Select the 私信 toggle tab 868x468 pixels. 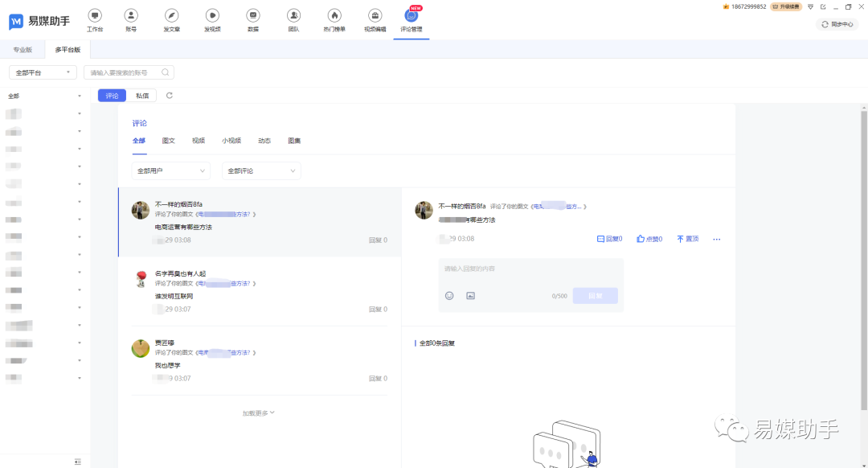142,96
